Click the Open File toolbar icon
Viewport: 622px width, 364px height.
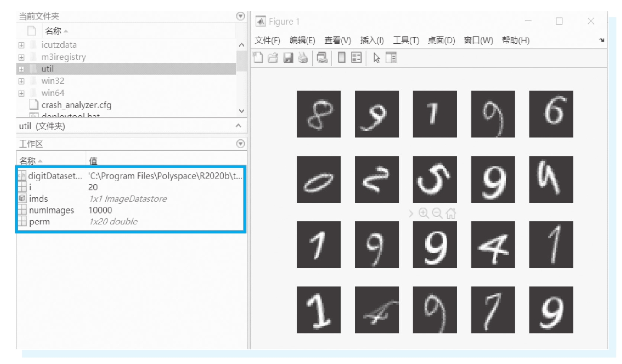[x=272, y=58]
